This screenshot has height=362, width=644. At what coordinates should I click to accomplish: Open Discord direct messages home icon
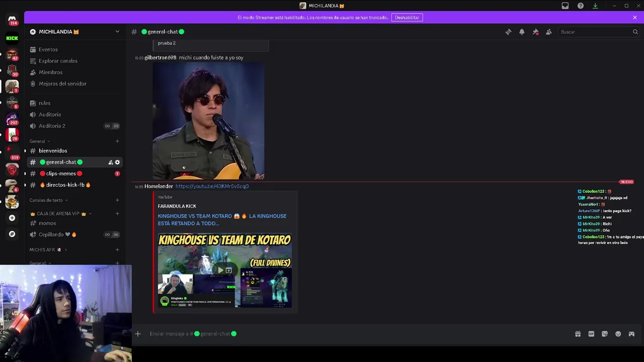coord(12,19)
